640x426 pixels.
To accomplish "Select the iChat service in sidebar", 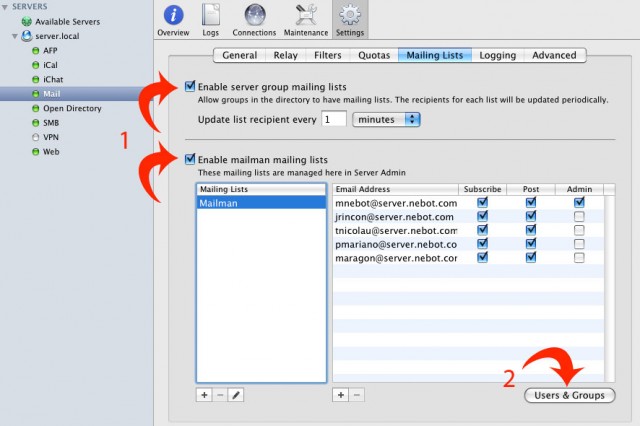I will [x=53, y=80].
